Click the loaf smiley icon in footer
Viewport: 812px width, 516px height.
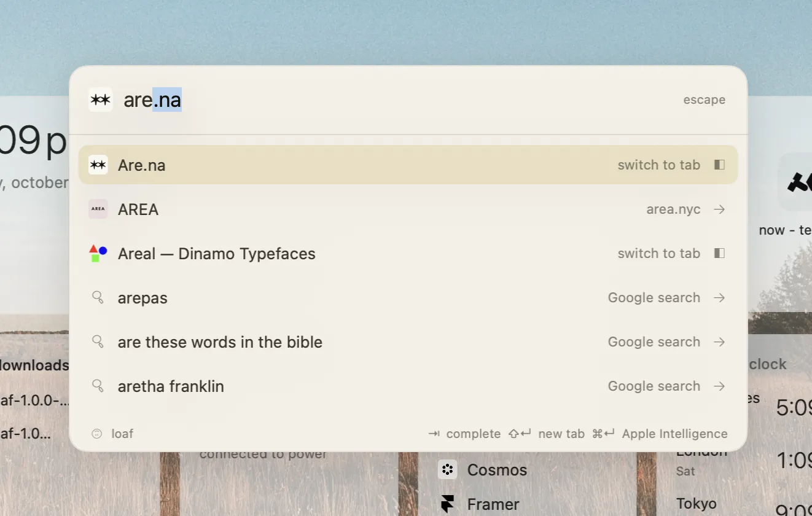[96, 434]
